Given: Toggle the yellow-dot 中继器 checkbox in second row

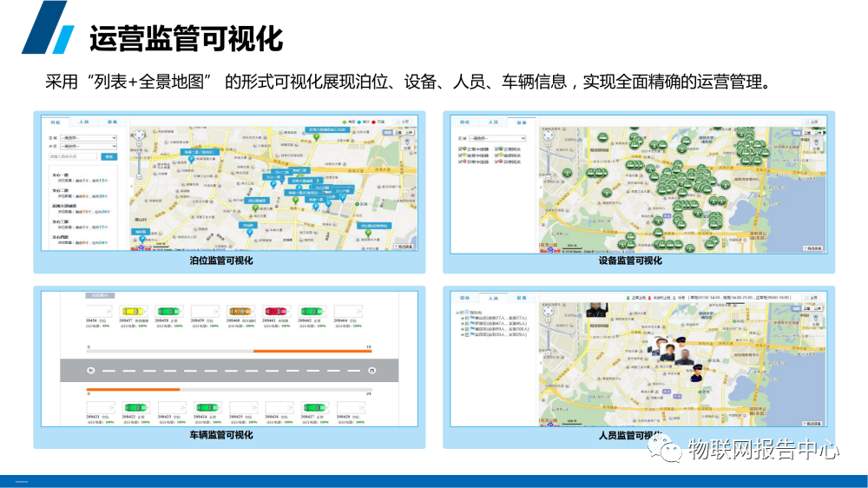Looking at the screenshot, I should pos(461,155).
